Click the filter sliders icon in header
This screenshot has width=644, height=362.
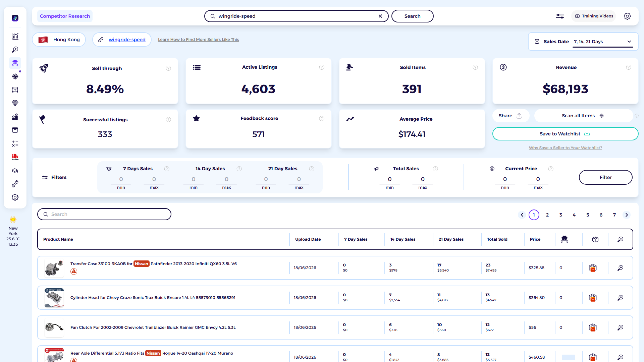560,16
